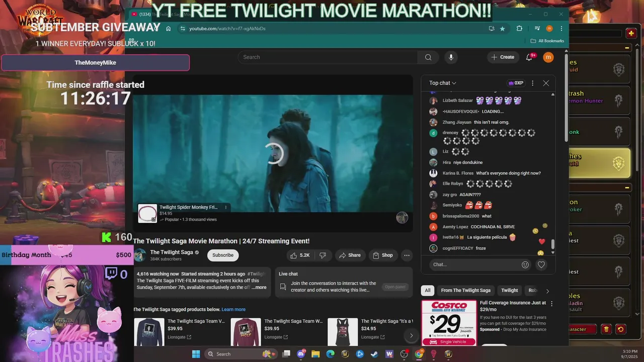Open site information icon in address bar
The width and height of the screenshot is (644, 362).
182,29
